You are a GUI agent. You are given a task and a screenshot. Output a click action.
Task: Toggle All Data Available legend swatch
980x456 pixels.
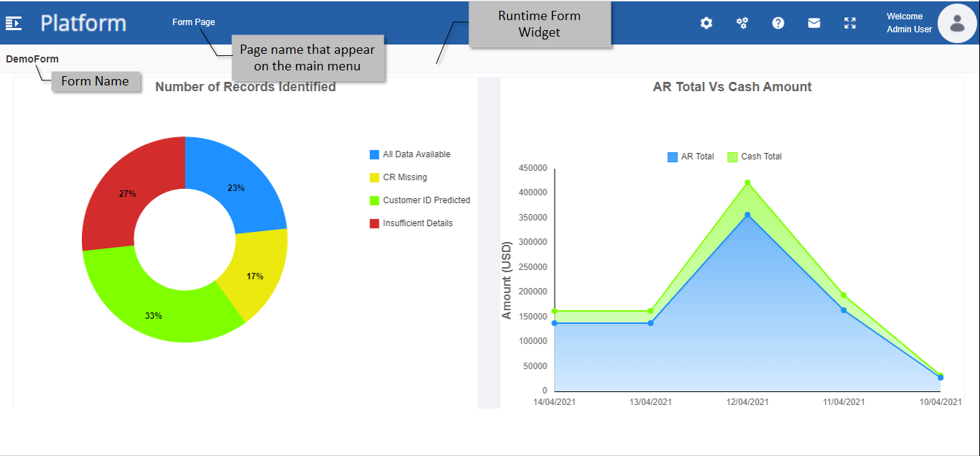click(374, 154)
